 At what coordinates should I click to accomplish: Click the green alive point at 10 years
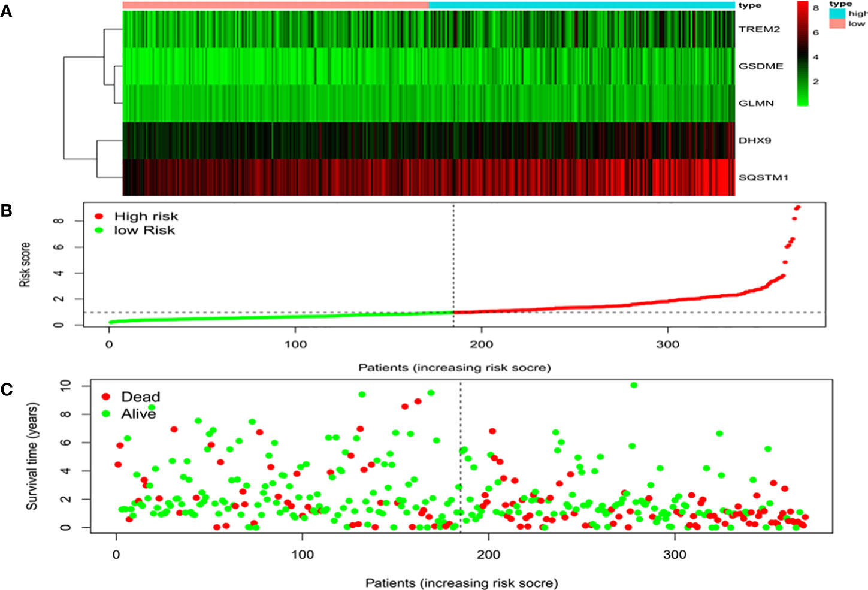(x=634, y=385)
